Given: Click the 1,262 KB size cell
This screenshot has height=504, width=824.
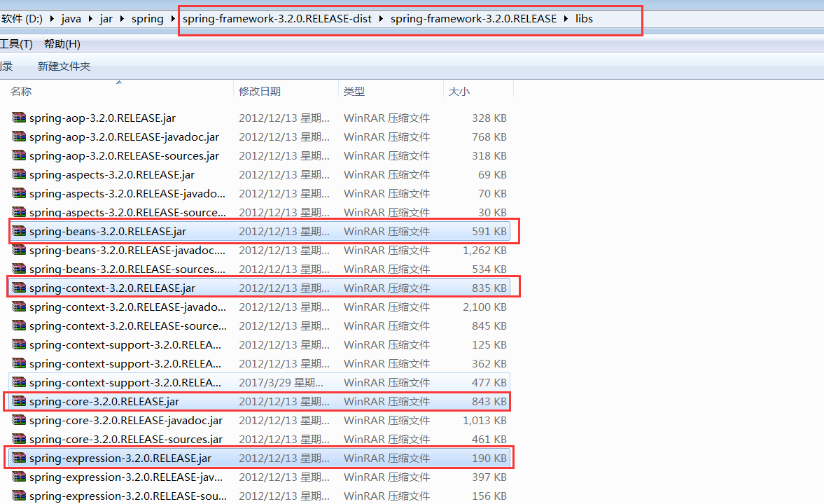Looking at the screenshot, I should pos(484,250).
